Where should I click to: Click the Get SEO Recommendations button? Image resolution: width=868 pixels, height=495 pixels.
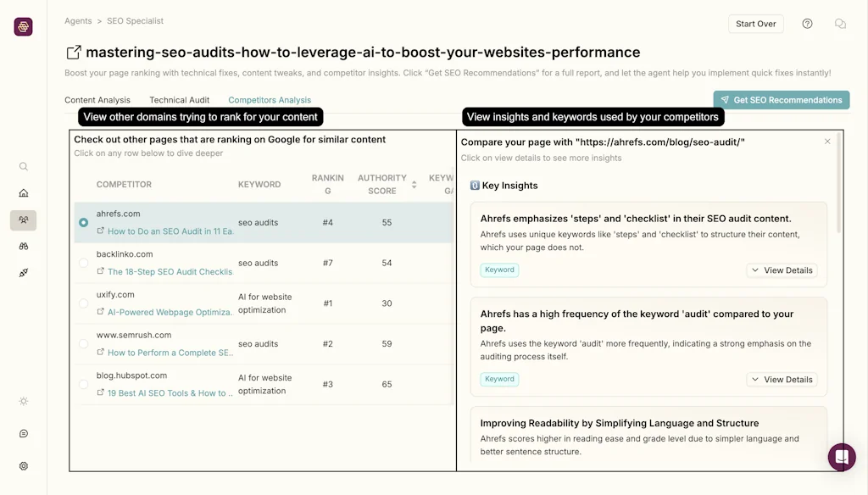[781, 99]
